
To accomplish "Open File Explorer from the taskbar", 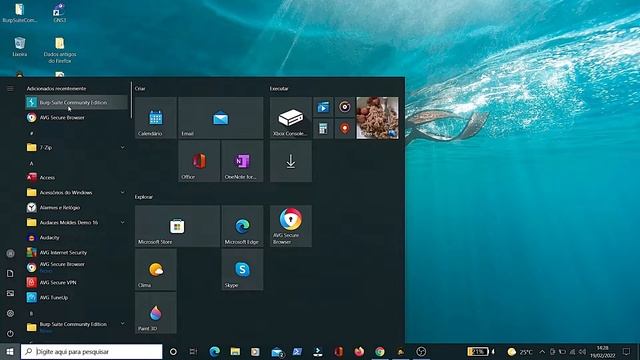I will pos(235,351).
